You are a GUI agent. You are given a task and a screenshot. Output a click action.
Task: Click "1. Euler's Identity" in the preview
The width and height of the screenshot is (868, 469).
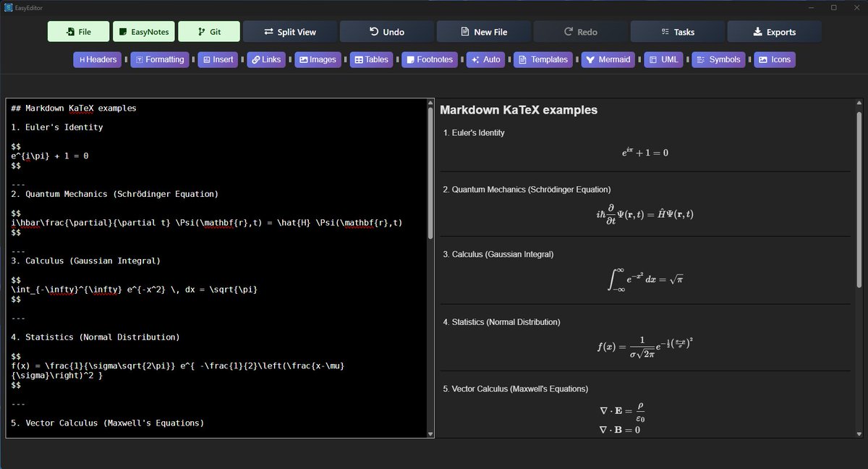pos(474,133)
